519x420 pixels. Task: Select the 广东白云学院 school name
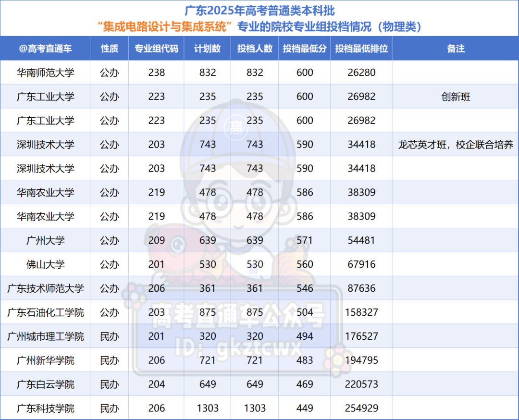coord(45,384)
